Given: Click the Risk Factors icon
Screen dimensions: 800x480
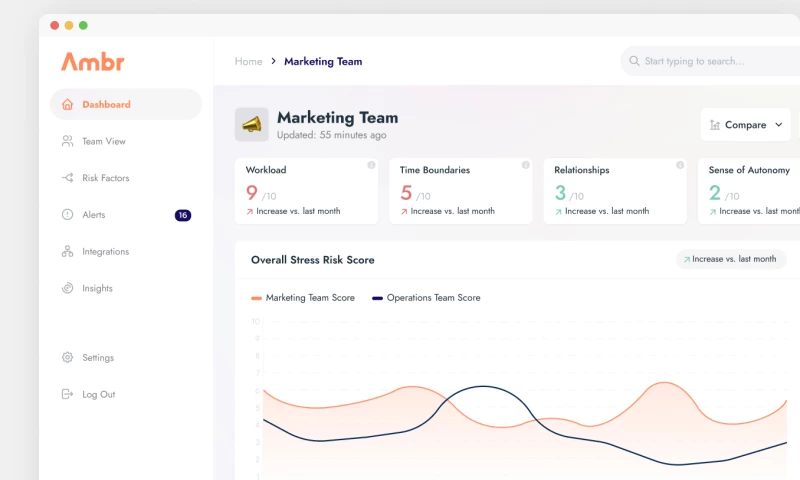Looking at the screenshot, I should [x=67, y=178].
